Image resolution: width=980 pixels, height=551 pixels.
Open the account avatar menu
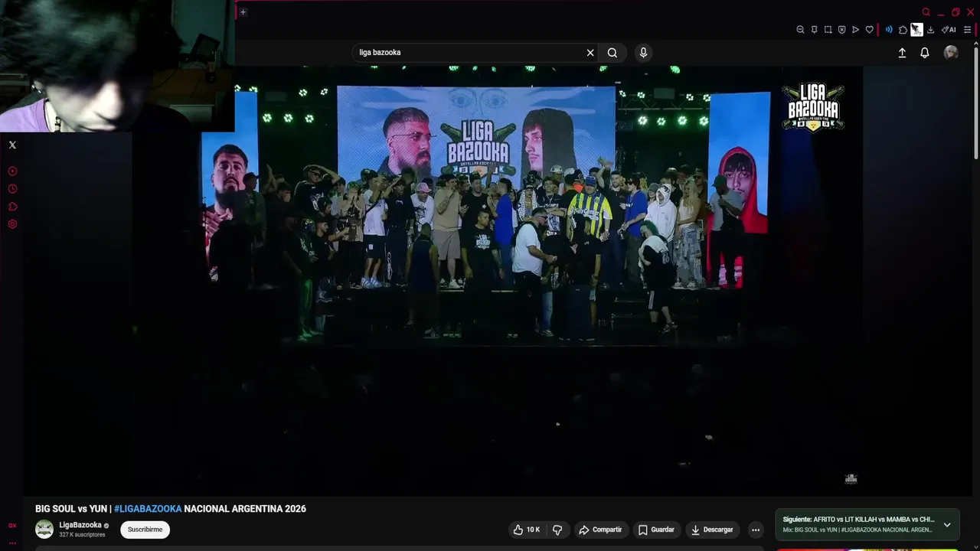(951, 52)
